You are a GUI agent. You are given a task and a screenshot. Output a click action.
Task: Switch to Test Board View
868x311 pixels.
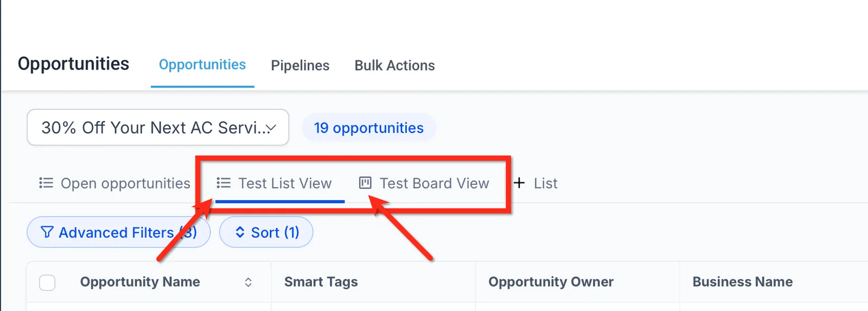[424, 183]
